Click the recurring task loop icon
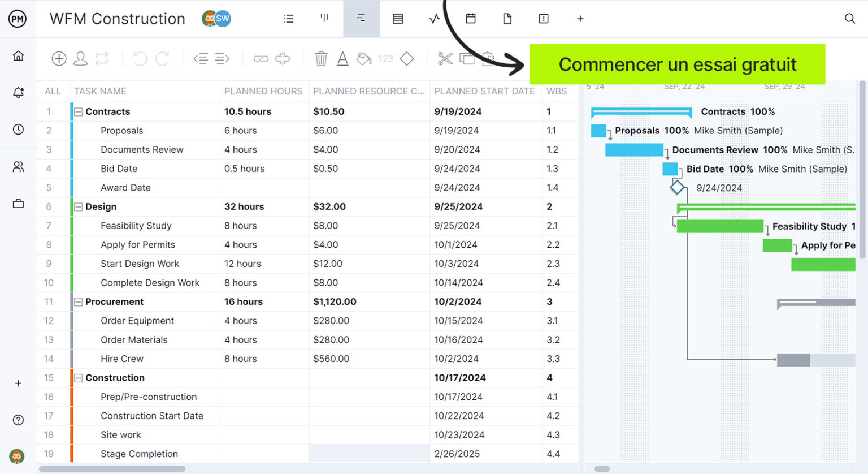This screenshot has height=474, width=868. point(102,58)
